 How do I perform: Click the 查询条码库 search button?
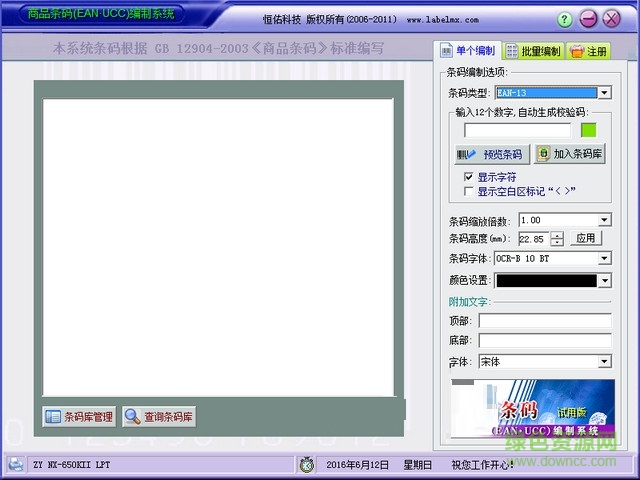[x=159, y=417]
